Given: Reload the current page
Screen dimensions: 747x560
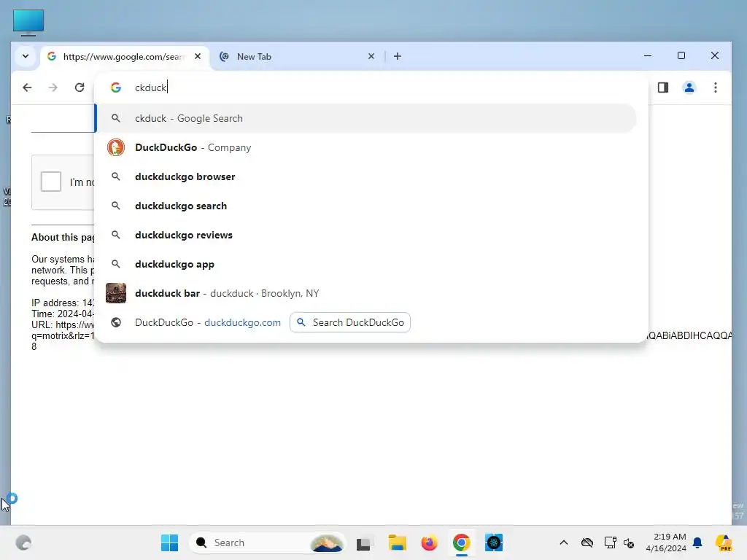Looking at the screenshot, I should (x=80, y=87).
